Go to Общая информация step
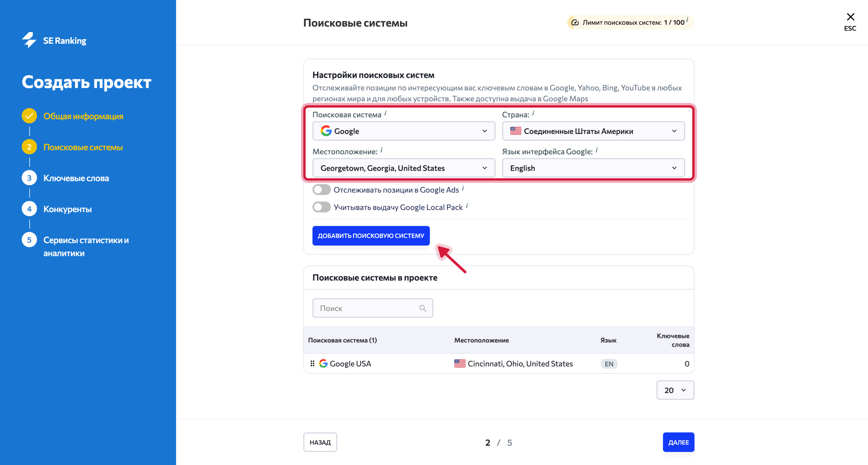The image size is (868, 465). (83, 116)
